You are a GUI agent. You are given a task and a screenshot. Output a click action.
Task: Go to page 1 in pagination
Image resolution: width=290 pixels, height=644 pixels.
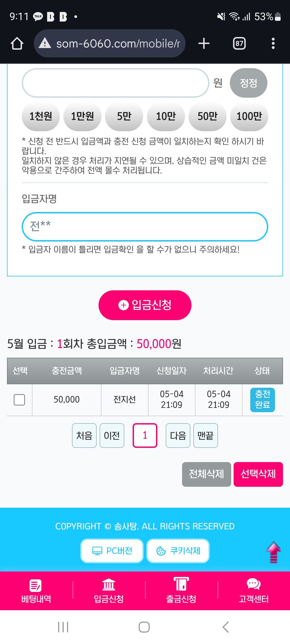(145, 435)
